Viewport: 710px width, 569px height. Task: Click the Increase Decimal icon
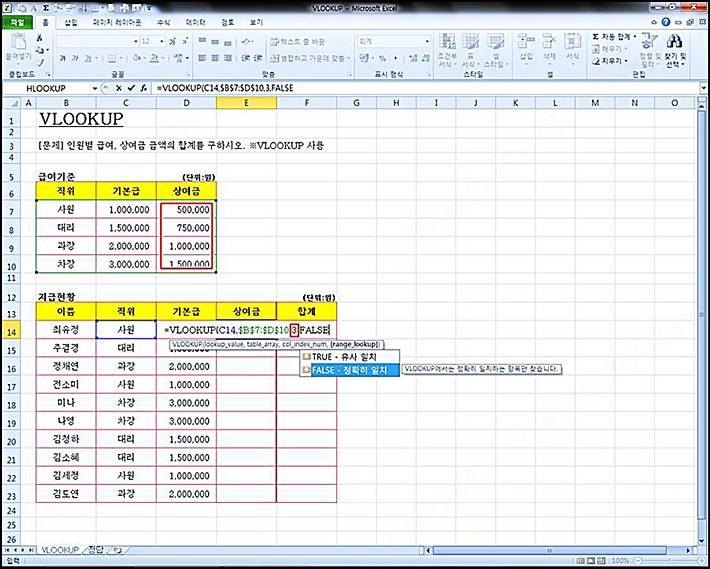(413, 58)
